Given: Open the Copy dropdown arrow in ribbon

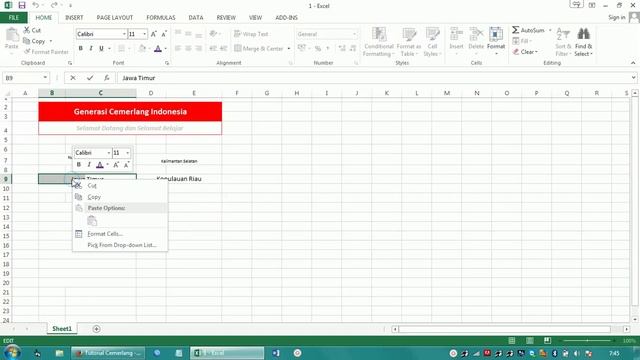Looking at the screenshot, I should coord(51,41).
